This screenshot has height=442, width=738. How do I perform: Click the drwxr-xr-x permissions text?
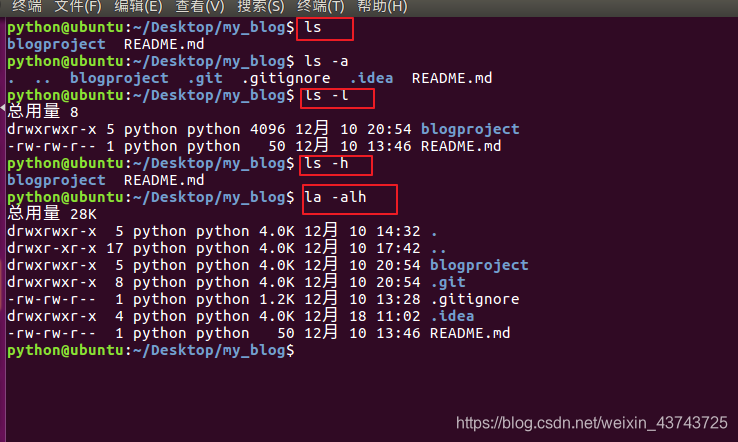click(52, 249)
